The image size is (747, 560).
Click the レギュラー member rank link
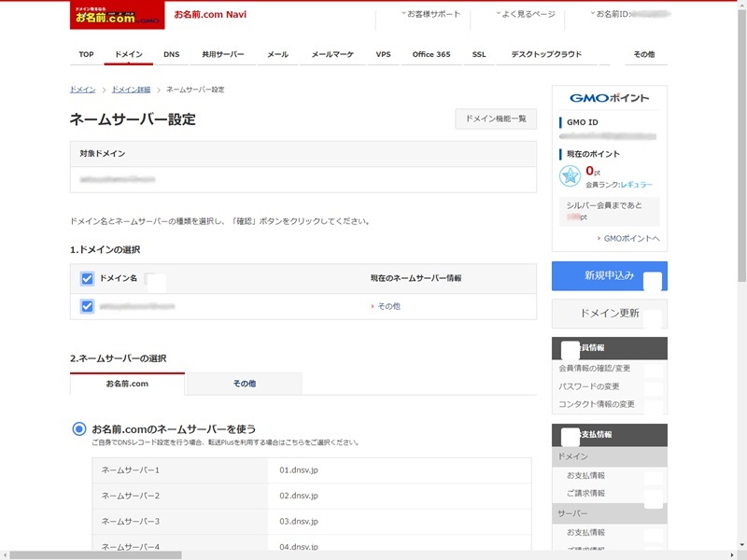tap(637, 185)
